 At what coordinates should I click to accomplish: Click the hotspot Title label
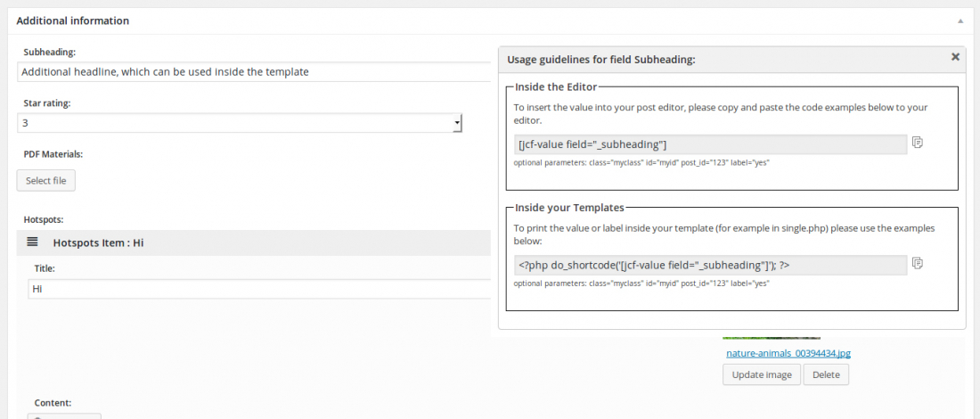45,268
